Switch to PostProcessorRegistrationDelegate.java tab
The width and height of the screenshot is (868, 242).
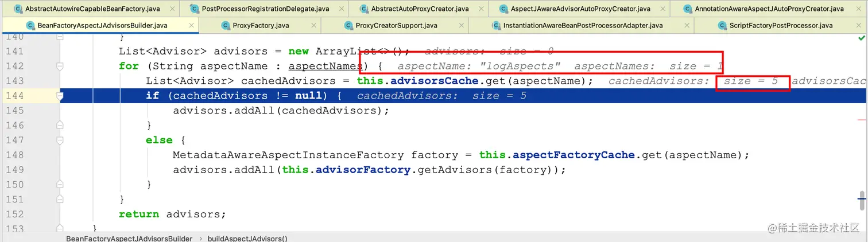[x=266, y=9]
